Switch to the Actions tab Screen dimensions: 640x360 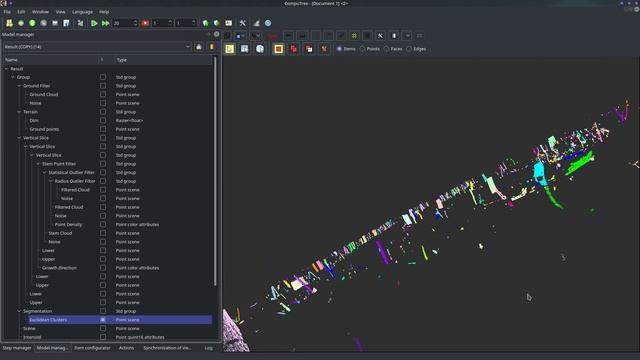point(126,348)
